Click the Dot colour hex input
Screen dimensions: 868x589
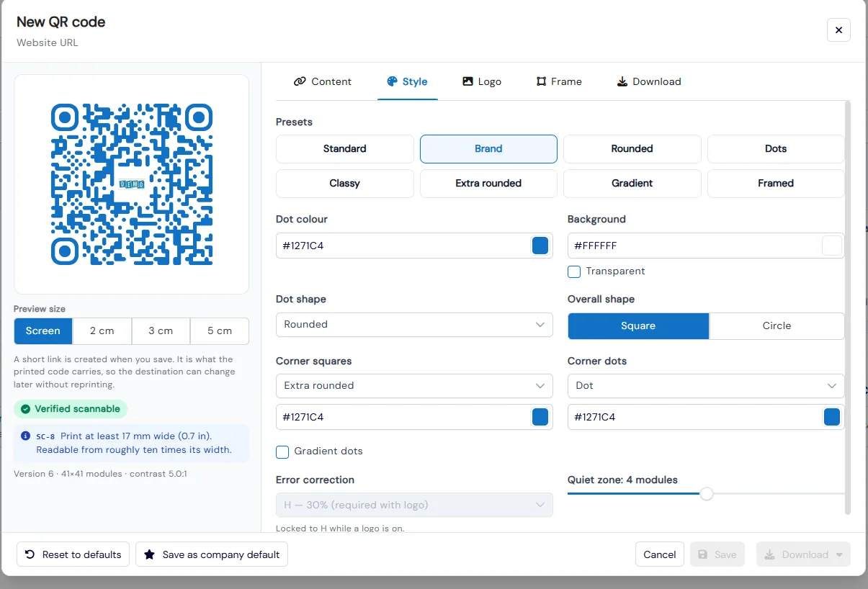(x=402, y=246)
